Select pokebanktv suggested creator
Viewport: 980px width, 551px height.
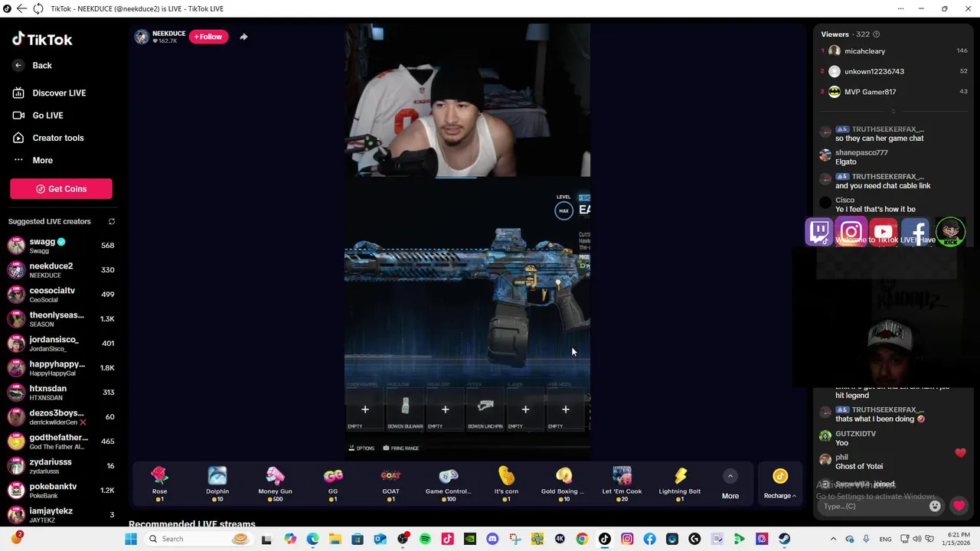tap(61, 491)
